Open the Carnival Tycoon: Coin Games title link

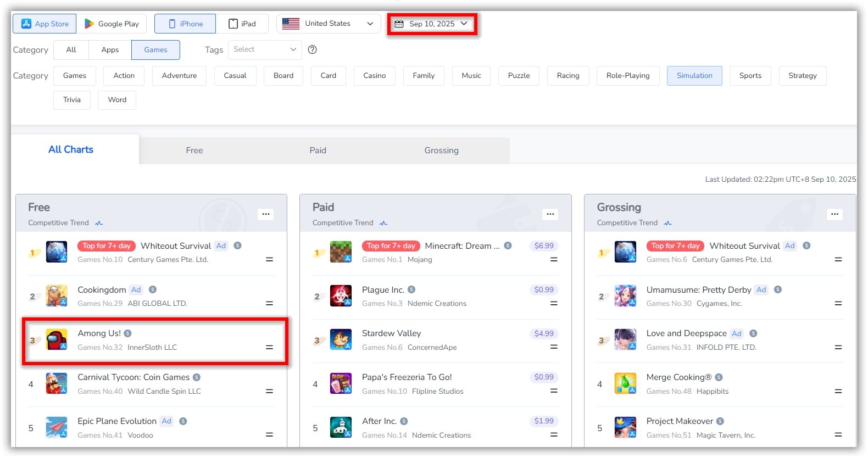[x=133, y=377]
